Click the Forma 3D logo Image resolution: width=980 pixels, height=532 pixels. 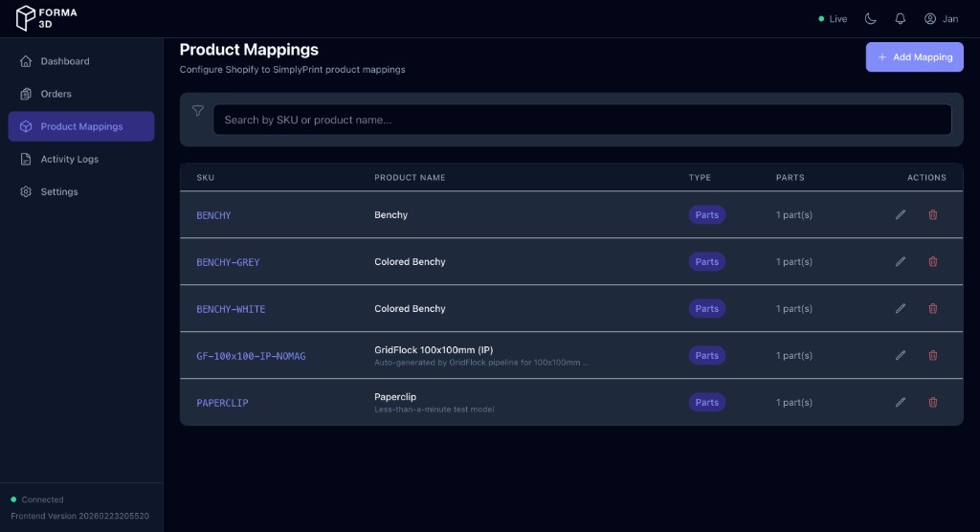(46, 18)
